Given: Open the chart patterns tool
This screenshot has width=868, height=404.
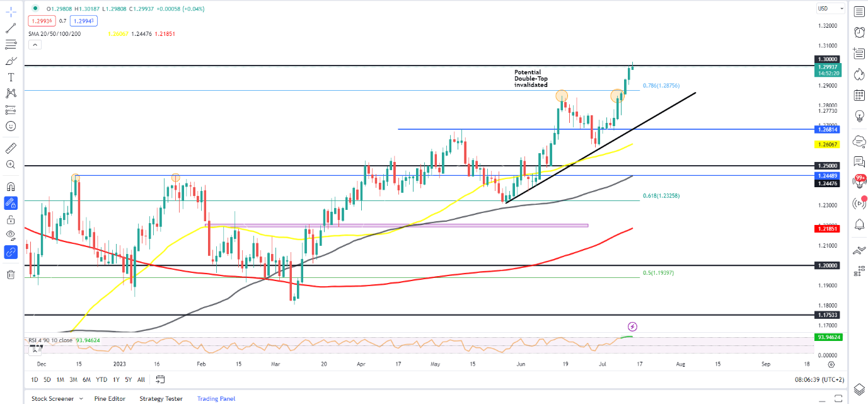Looking at the screenshot, I should [x=11, y=93].
